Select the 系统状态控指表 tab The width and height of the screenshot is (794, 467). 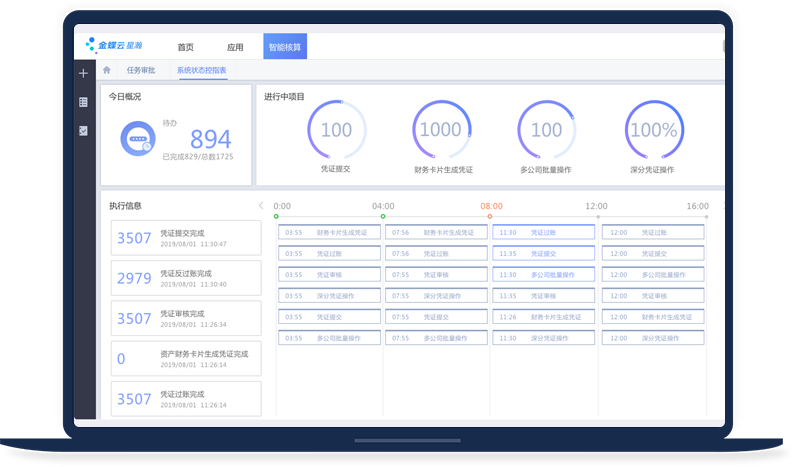[x=201, y=71]
